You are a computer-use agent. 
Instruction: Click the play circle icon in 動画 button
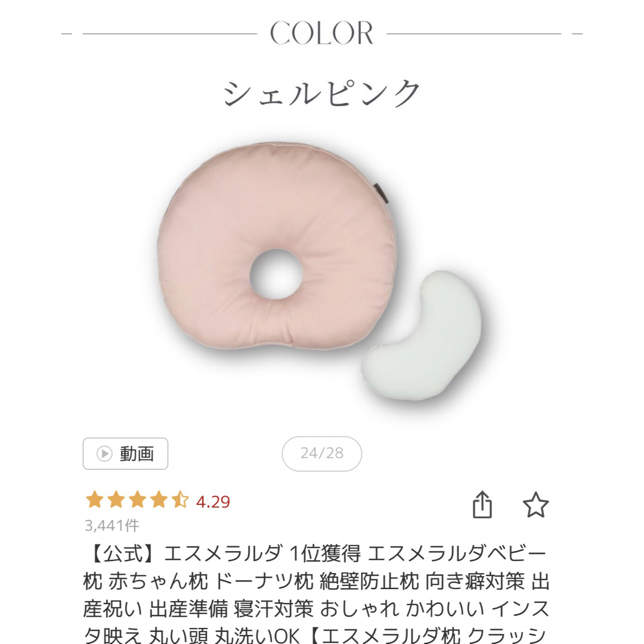tap(104, 454)
